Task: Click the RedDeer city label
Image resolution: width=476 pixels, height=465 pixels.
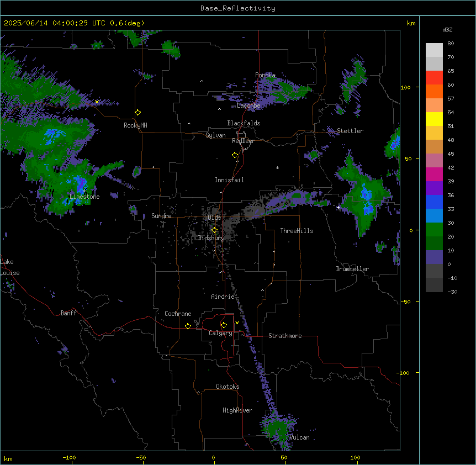Action: pos(243,141)
